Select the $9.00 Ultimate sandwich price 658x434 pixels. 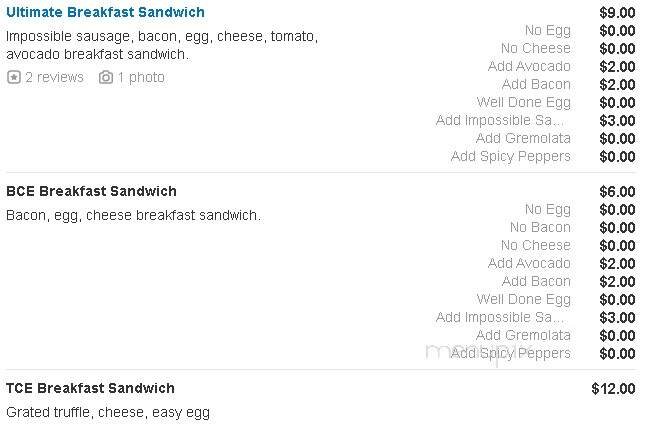[x=616, y=12]
